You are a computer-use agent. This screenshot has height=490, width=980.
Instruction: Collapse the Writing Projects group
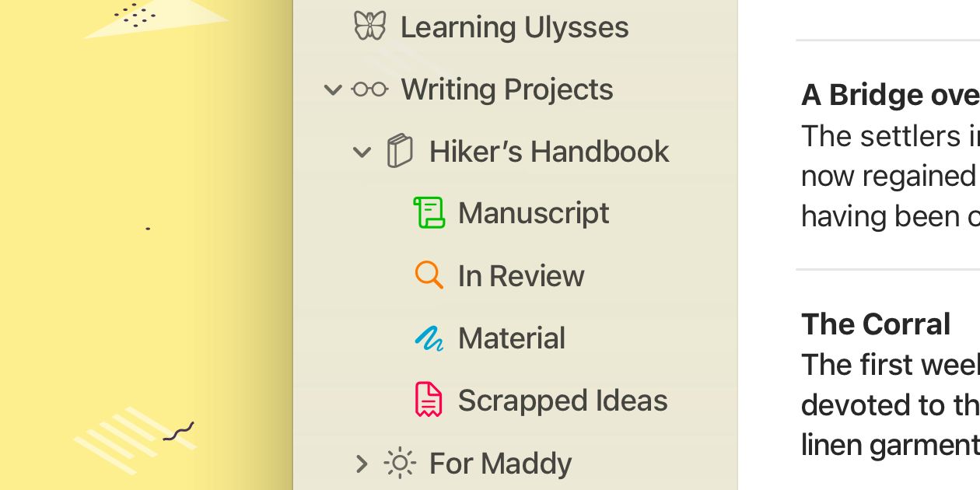pyautogui.click(x=333, y=90)
